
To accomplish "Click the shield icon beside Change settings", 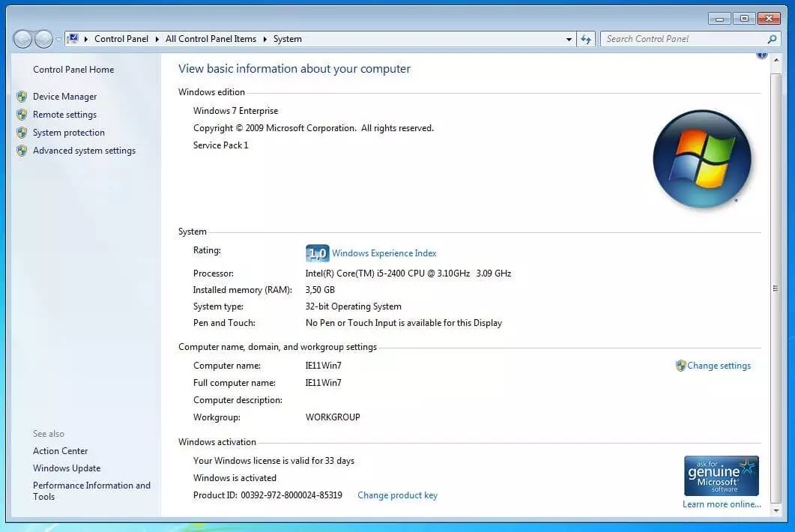I will 681,366.
